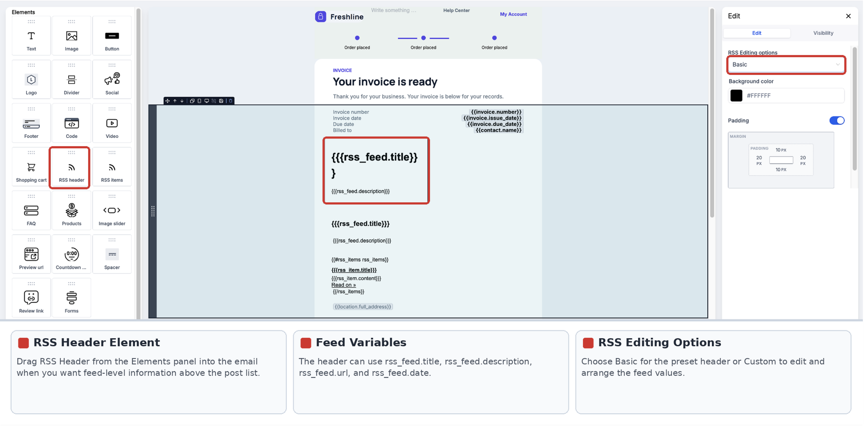The height and width of the screenshot is (427, 868).
Task: Click the move handle in block toolbar
Action: 168,101
